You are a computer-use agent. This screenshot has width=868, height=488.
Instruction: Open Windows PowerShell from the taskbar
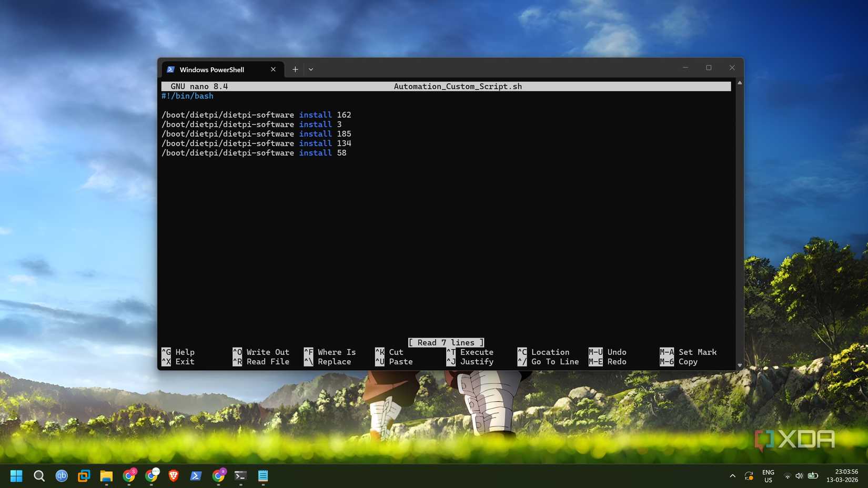196,476
